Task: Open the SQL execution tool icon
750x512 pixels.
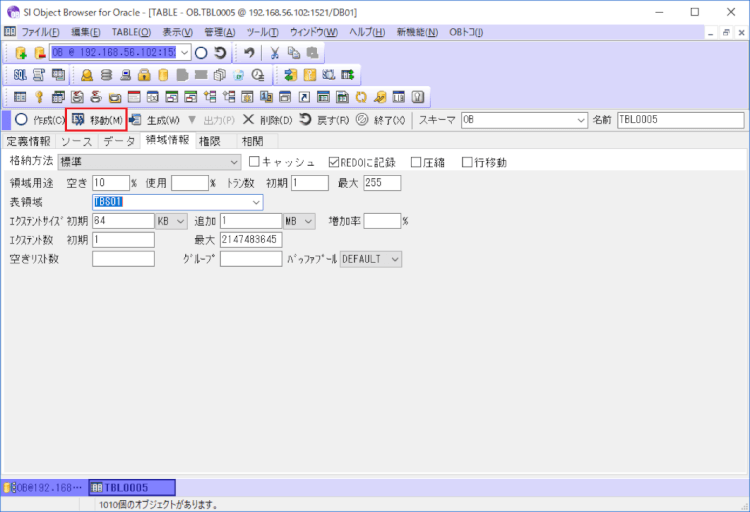Action: pyautogui.click(x=21, y=75)
